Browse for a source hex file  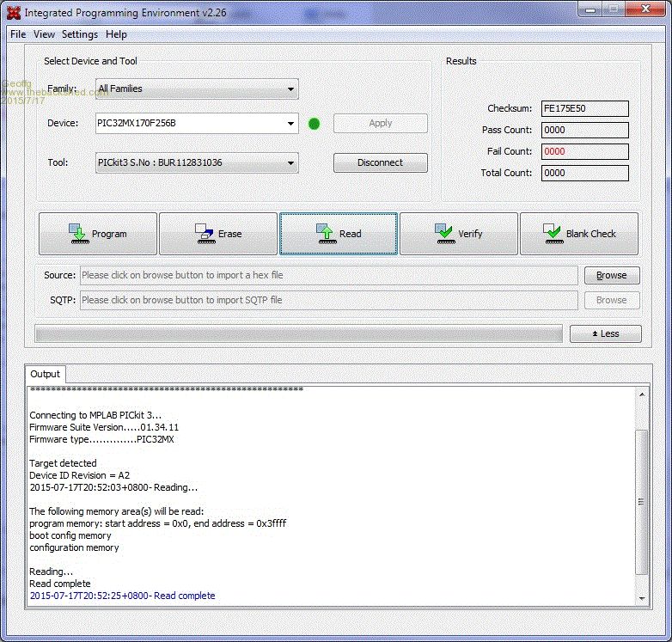(x=611, y=276)
